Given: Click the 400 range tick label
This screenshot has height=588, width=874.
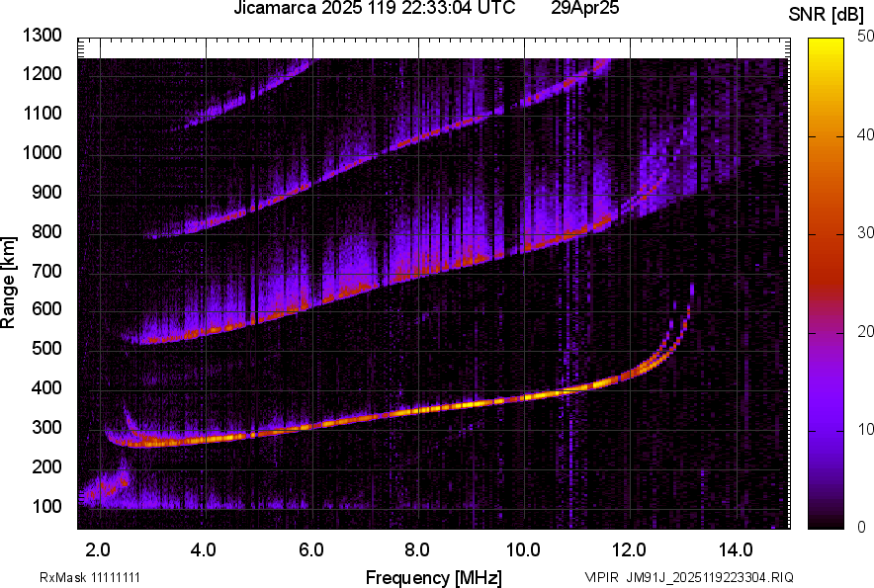Looking at the screenshot, I should [x=46, y=388].
